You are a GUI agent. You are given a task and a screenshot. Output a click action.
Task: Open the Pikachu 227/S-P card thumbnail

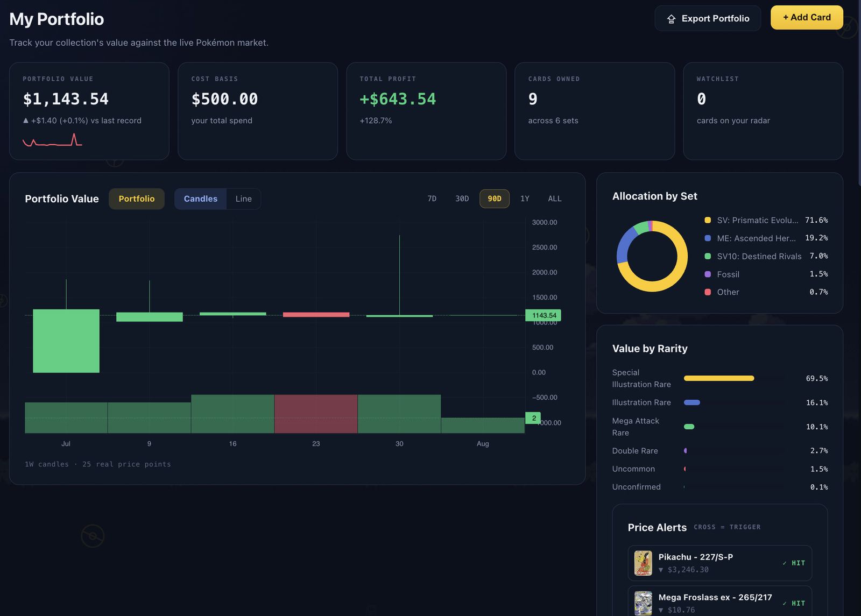[643, 563]
